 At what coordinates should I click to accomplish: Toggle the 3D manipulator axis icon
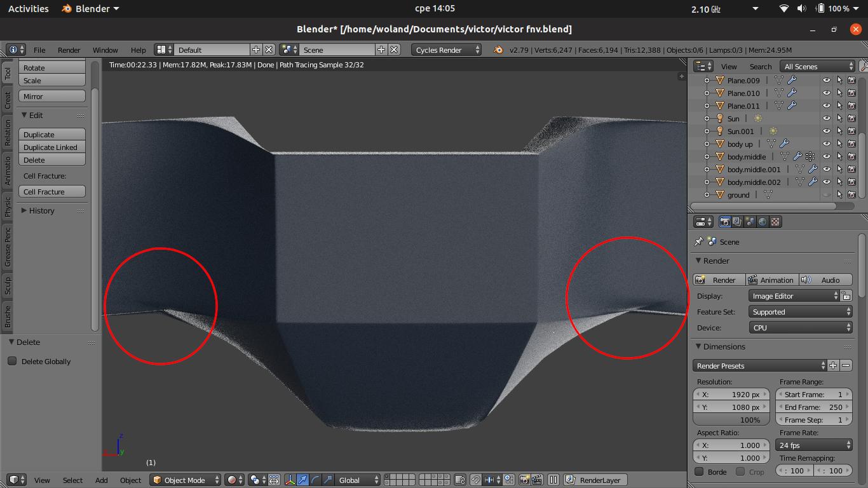point(290,480)
